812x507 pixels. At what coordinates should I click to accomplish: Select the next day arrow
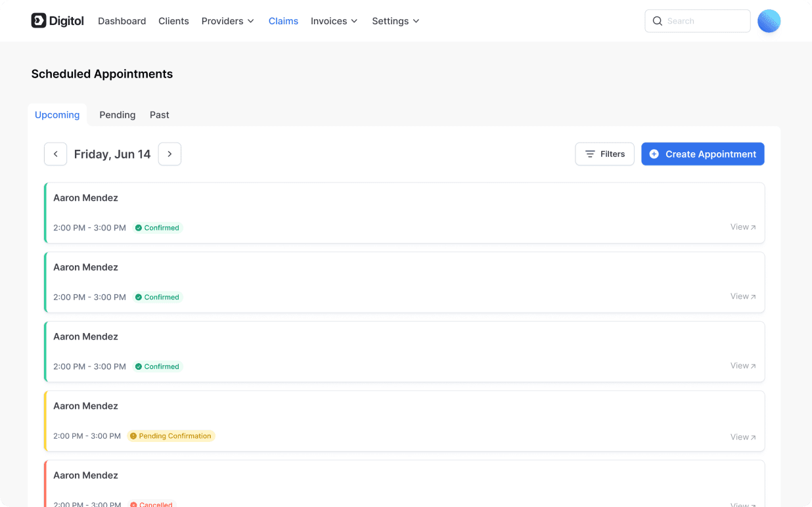tap(169, 154)
